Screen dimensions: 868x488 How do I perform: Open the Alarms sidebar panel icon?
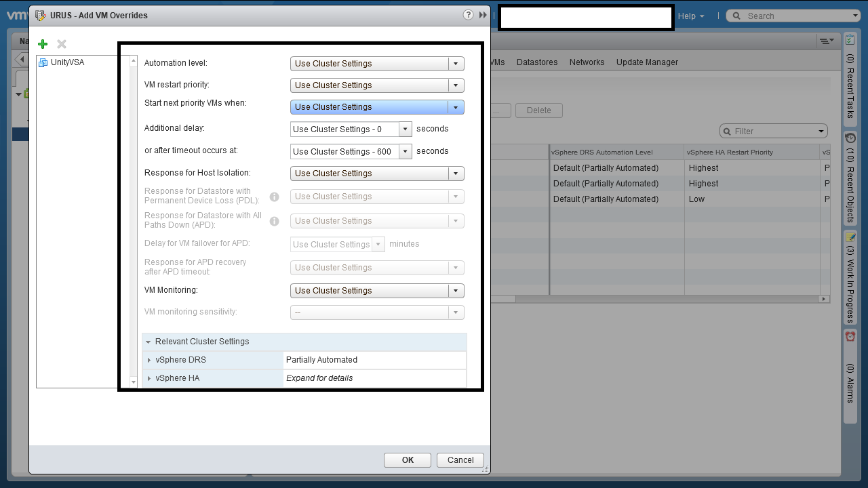[x=850, y=337]
